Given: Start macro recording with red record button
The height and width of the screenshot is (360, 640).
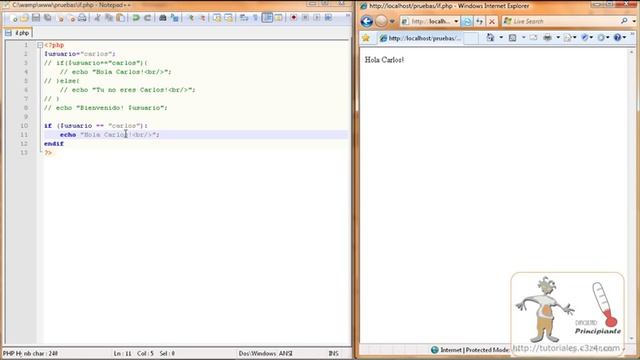Looking at the screenshot, I should 293,18.
